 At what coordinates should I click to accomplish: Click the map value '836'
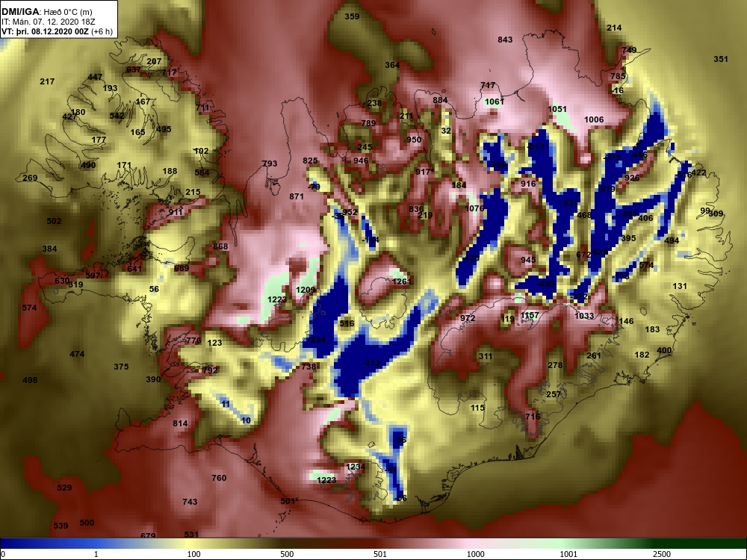[416, 208]
